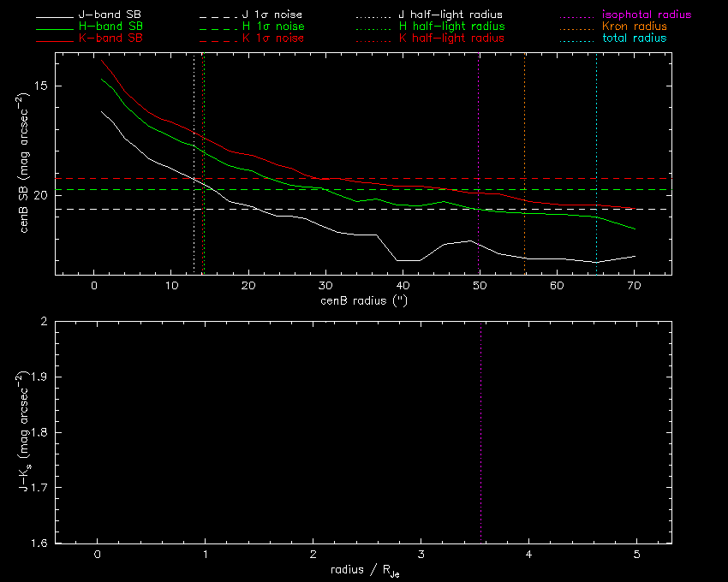Click the white solid line sample beside J-band SB

(x=55, y=15)
